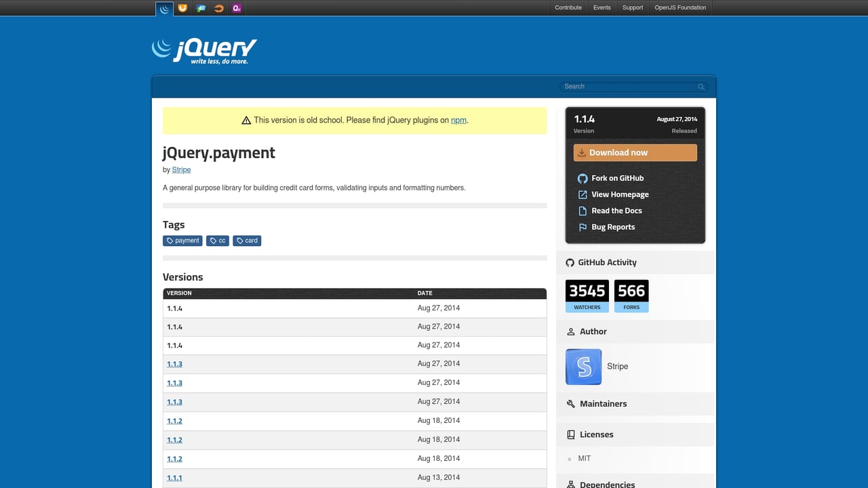Screen dimensions: 868x488
Task: Click the jQuery logo in the project navbar
Action: (163, 9)
